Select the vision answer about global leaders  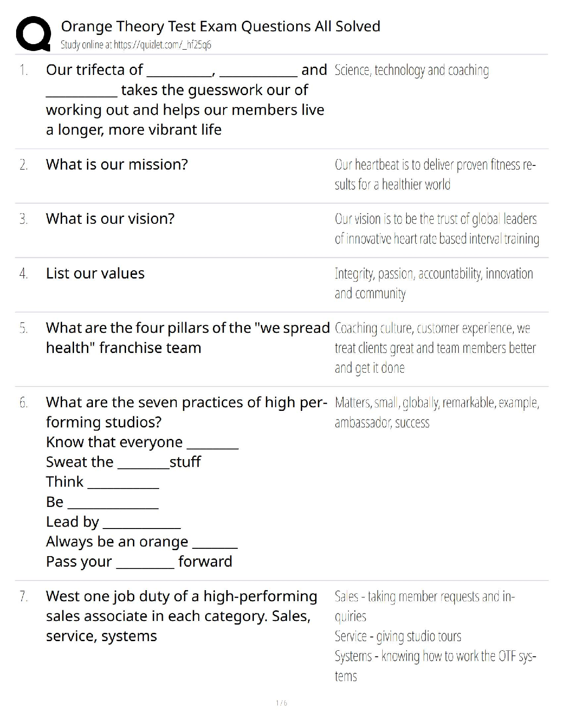click(x=437, y=229)
